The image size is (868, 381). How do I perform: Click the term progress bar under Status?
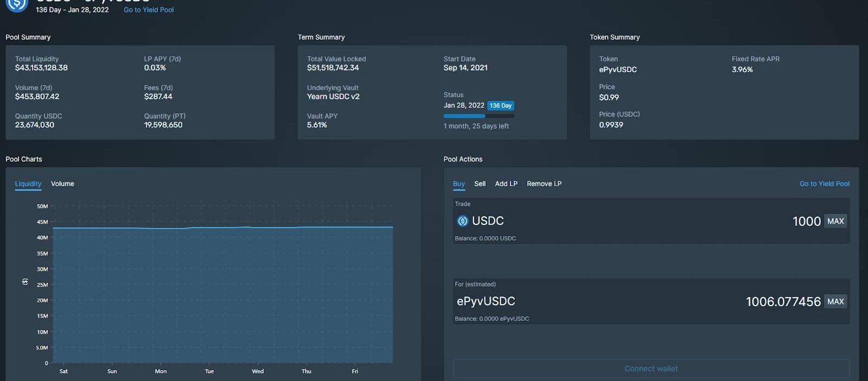pos(478,116)
